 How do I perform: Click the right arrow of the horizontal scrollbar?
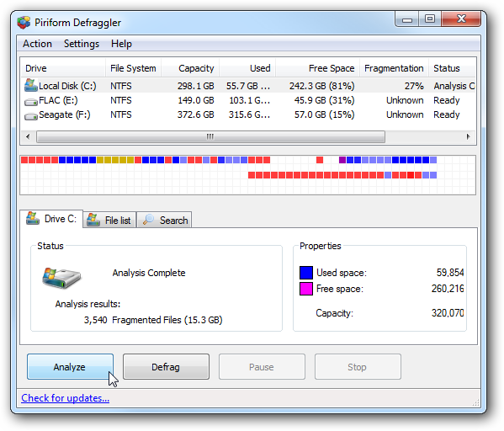[469, 136]
